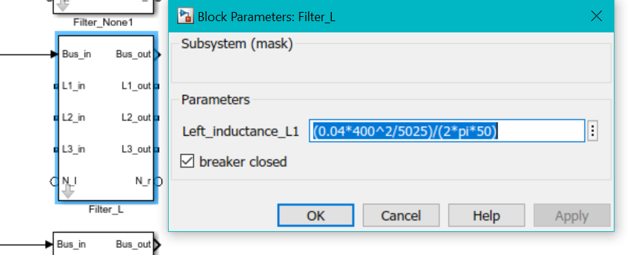
Task: Open the three-dot options for Left_inductance_L1
Action: 592,131
